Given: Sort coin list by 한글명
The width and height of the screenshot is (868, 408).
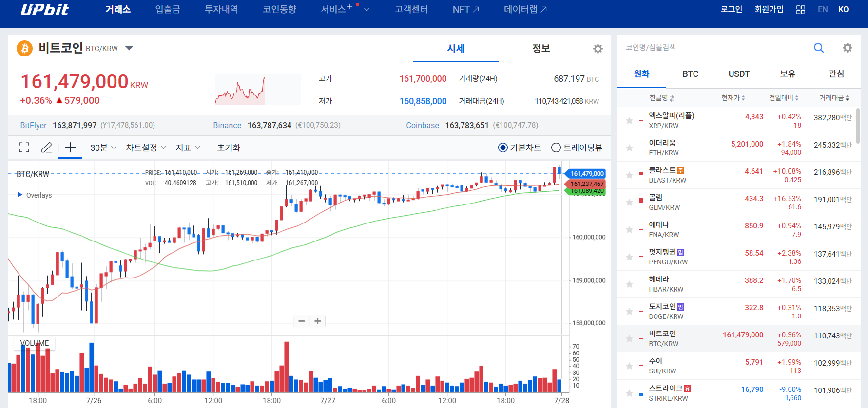Looking at the screenshot, I should click(661, 98).
